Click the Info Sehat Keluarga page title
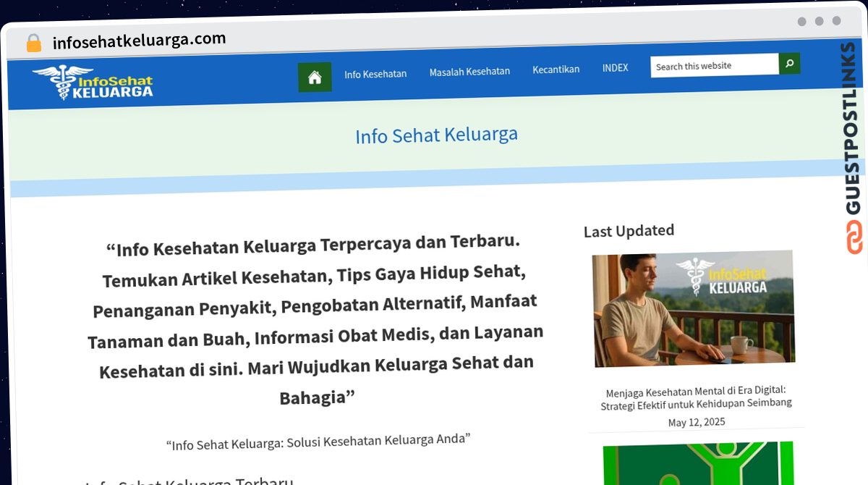The image size is (868, 485). pyautogui.click(x=436, y=135)
